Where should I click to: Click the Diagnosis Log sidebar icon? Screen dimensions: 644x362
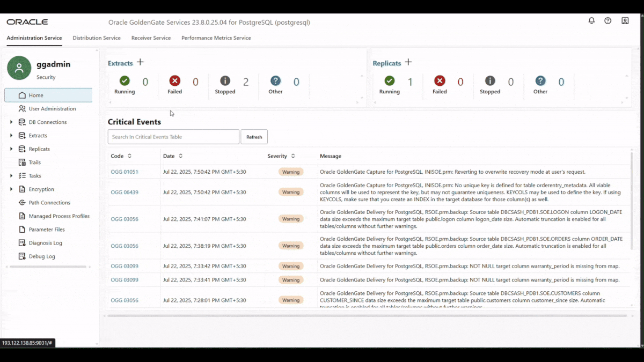point(22,243)
